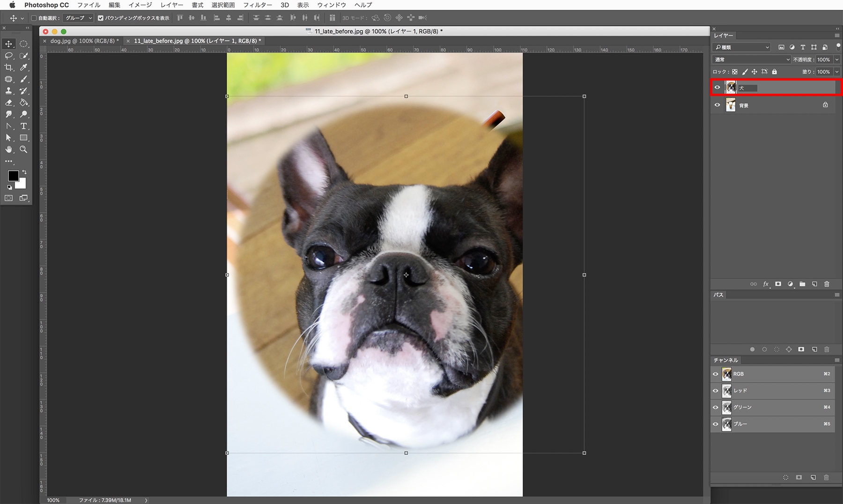The width and height of the screenshot is (843, 504).
Task: Select the Smudge tool
Action: [9, 114]
